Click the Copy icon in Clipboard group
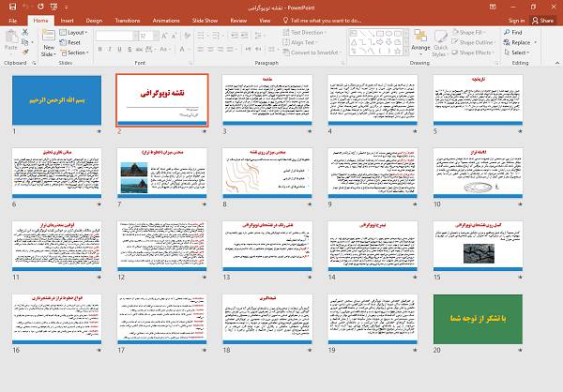This screenshot has width=563, height=392. tap(27, 42)
